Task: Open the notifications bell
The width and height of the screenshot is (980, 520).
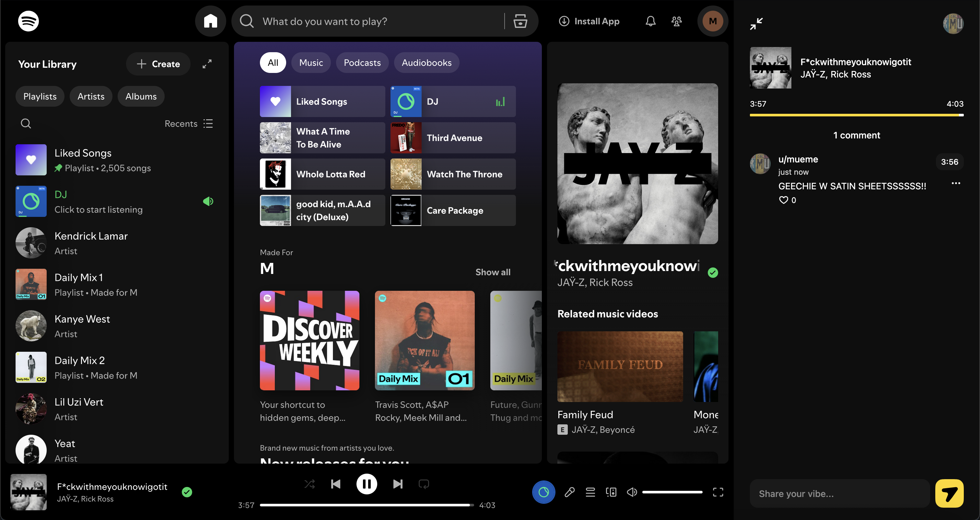Action: 650,21
